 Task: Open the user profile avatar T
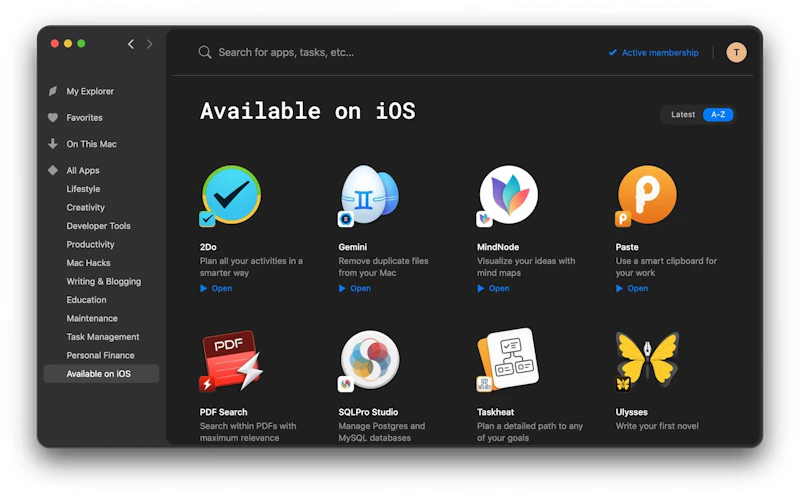pos(736,53)
